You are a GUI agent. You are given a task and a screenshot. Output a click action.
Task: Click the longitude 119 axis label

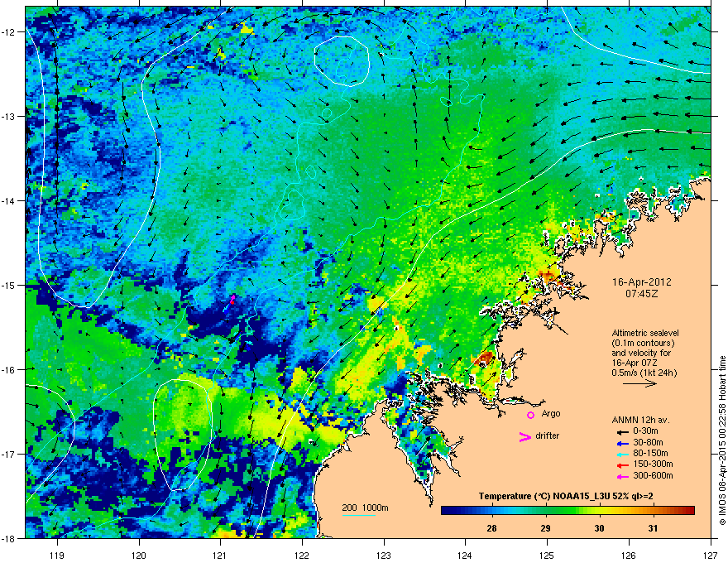[x=57, y=555]
